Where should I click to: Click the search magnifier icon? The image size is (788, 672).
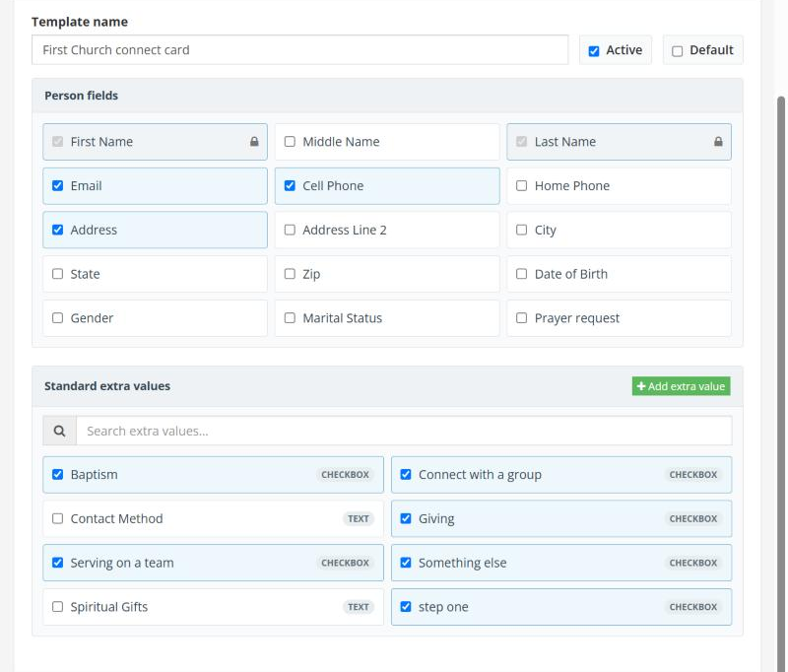tap(59, 431)
